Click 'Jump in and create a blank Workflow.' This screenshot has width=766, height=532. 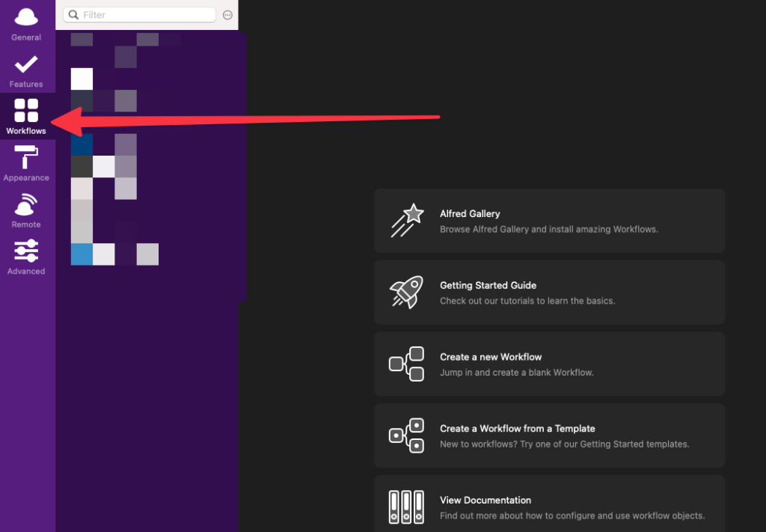coord(516,373)
